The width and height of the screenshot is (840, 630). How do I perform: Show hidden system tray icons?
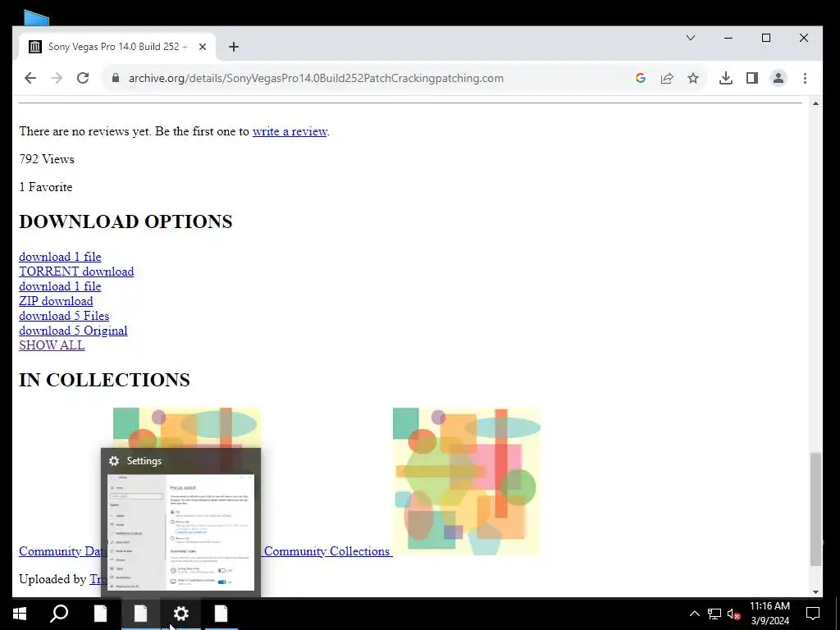694,614
